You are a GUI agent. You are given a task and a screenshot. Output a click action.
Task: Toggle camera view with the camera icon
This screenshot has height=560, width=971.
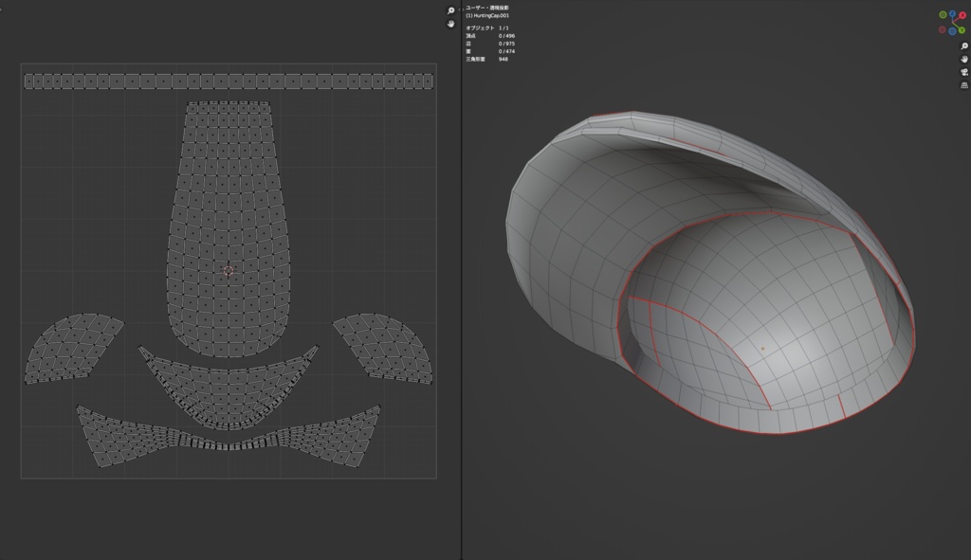[x=964, y=72]
